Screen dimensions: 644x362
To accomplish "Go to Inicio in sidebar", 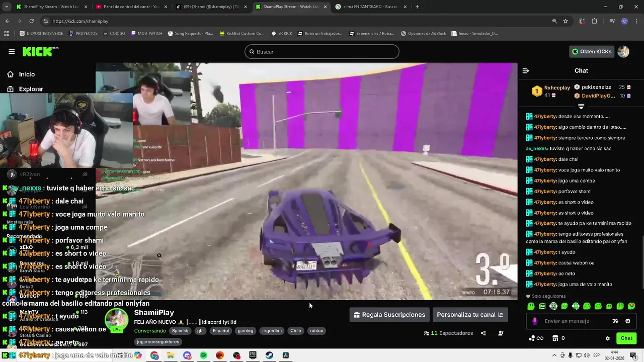I will (26, 74).
